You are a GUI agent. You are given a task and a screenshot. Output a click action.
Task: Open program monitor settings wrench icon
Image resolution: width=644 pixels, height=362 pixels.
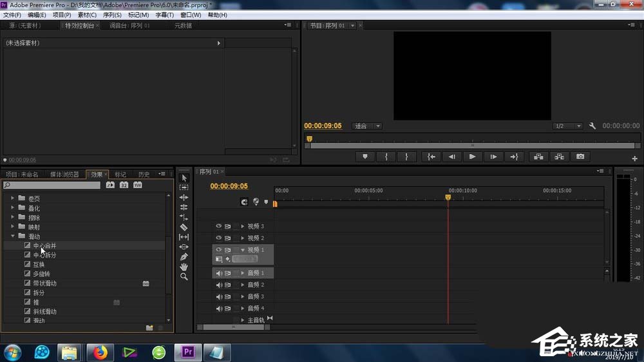coord(592,126)
